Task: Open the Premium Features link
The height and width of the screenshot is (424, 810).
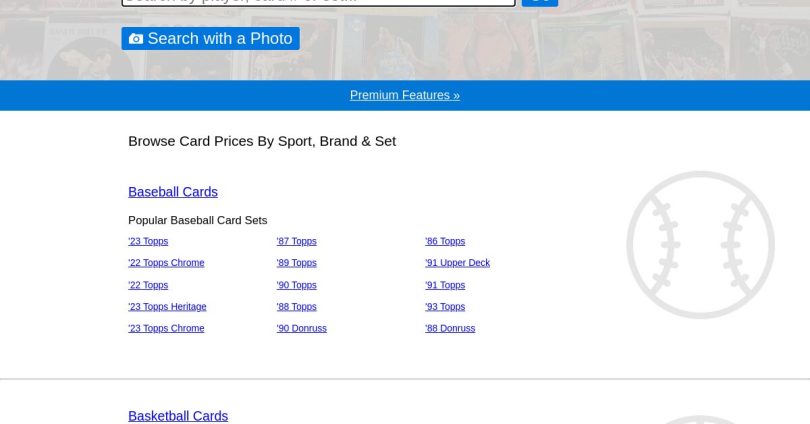Action: coord(405,95)
